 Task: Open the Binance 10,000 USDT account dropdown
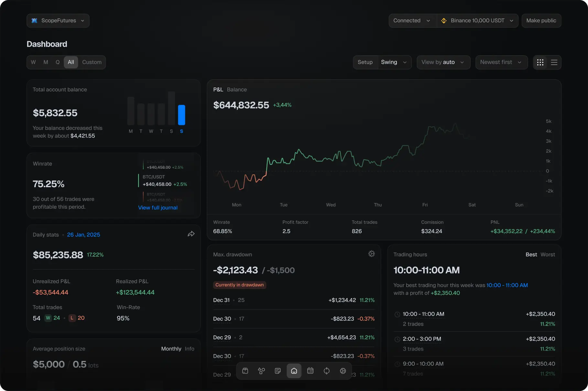coord(477,20)
